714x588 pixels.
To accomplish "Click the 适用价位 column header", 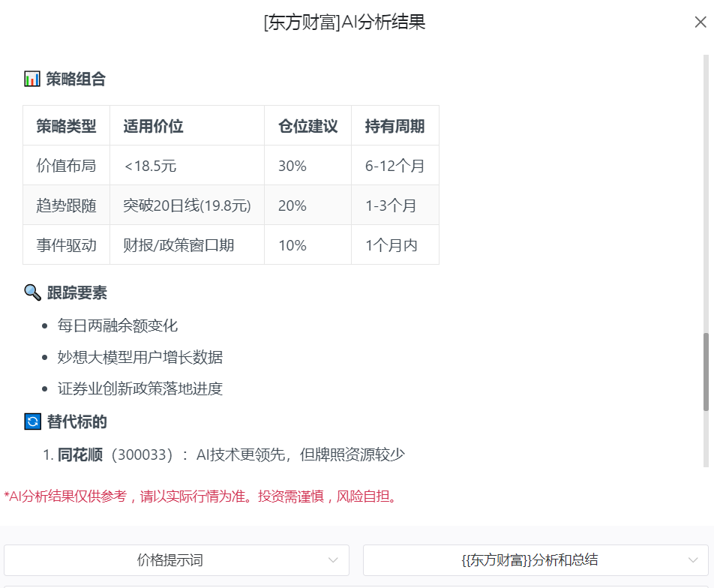I will (187, 126).
